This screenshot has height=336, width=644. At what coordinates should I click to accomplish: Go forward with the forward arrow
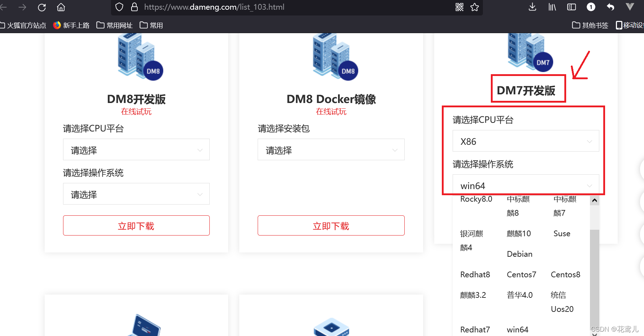tap(22, 7)
